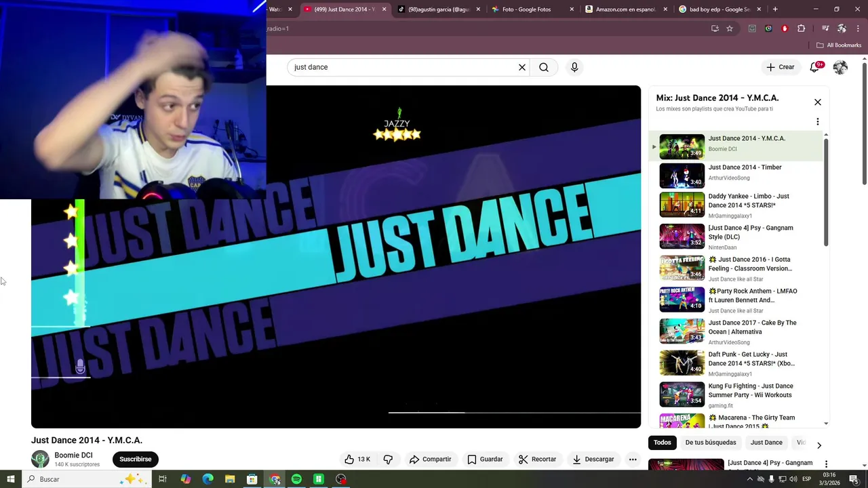Open red Opera-style extension icon

coord(785,28)
